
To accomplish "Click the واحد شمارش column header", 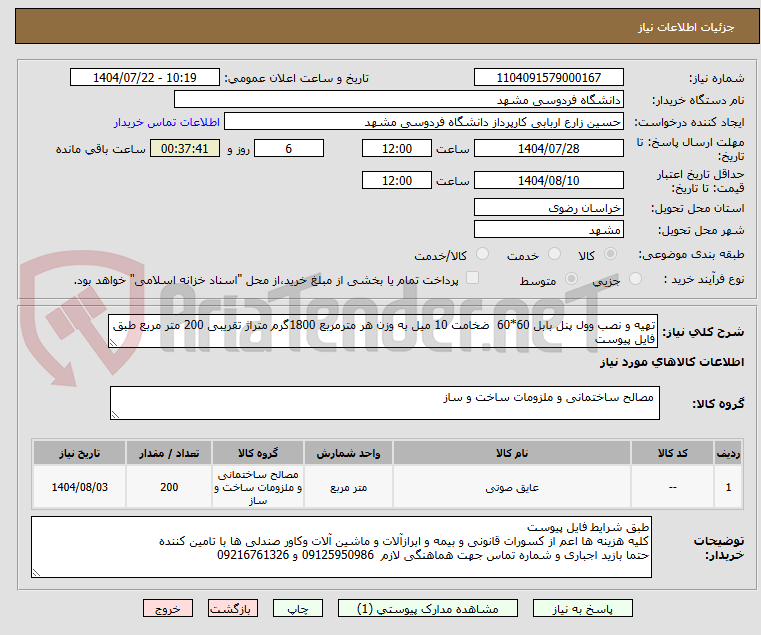I will tap(348, 453).
